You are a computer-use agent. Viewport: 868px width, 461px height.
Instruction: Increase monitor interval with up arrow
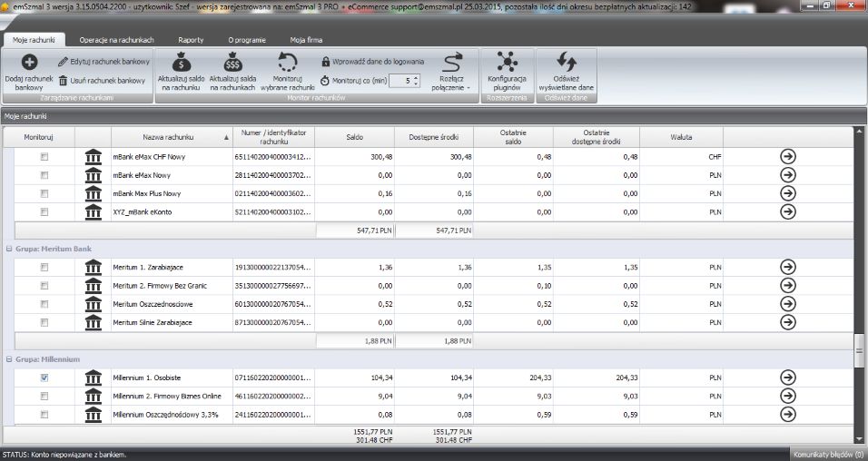pos(416,77)
